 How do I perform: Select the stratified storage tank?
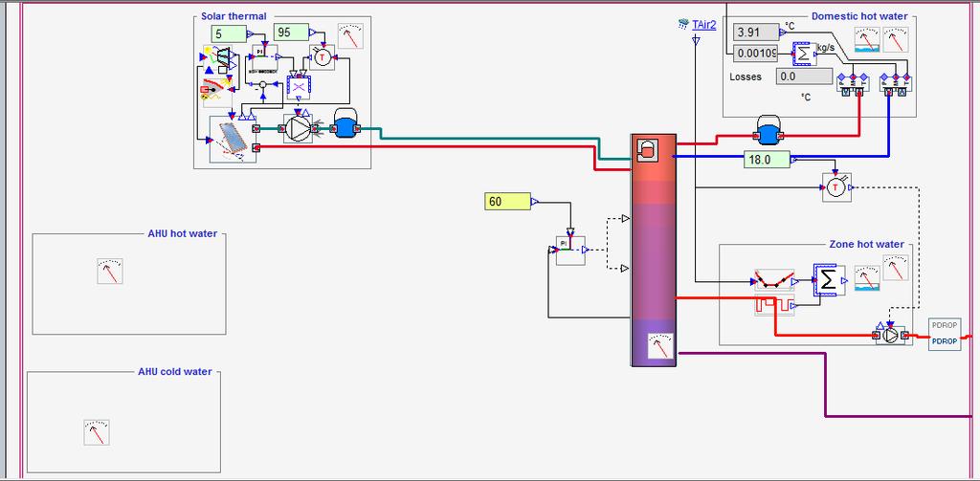pos(654,250)
